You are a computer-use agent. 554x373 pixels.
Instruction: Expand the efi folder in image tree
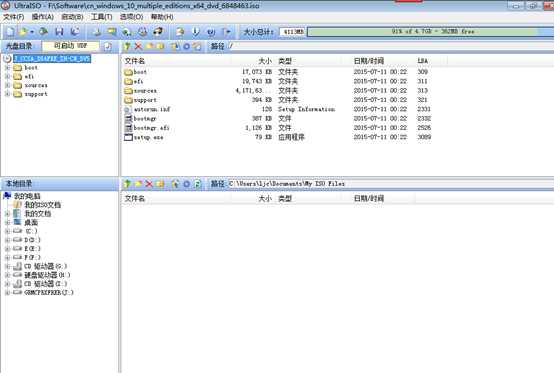pyautogui.click(x=7, y=76)
